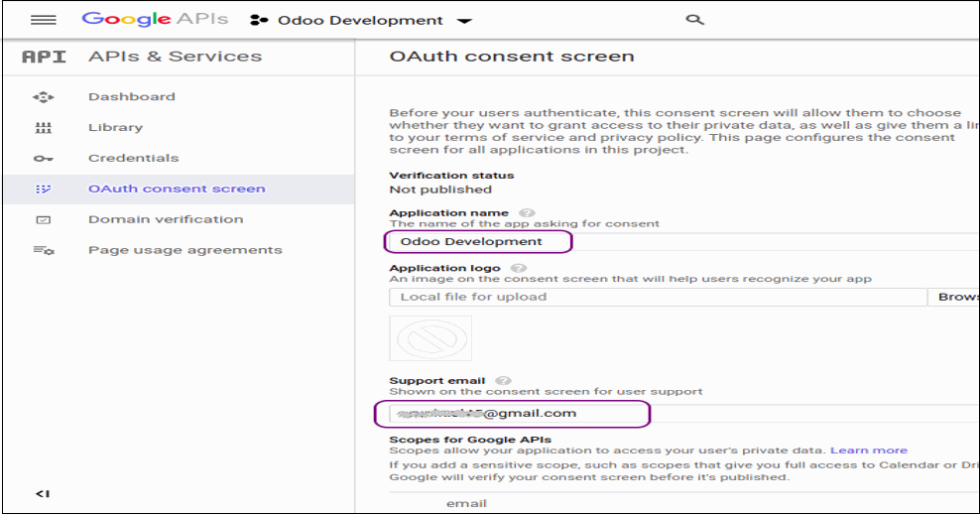Click the API logo beside APIs & Services
The image size is (980, 514).
coord(44,57)
